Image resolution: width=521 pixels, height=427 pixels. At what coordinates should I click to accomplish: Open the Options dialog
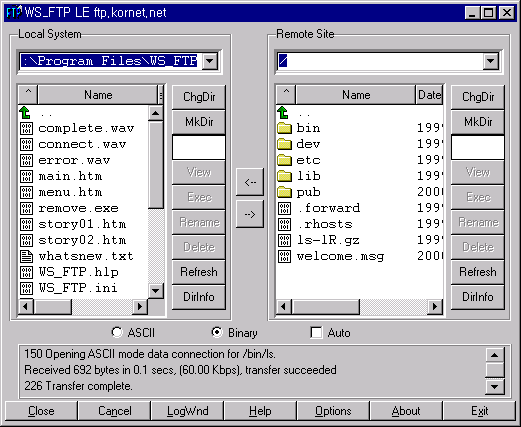[x=333, y=411]
